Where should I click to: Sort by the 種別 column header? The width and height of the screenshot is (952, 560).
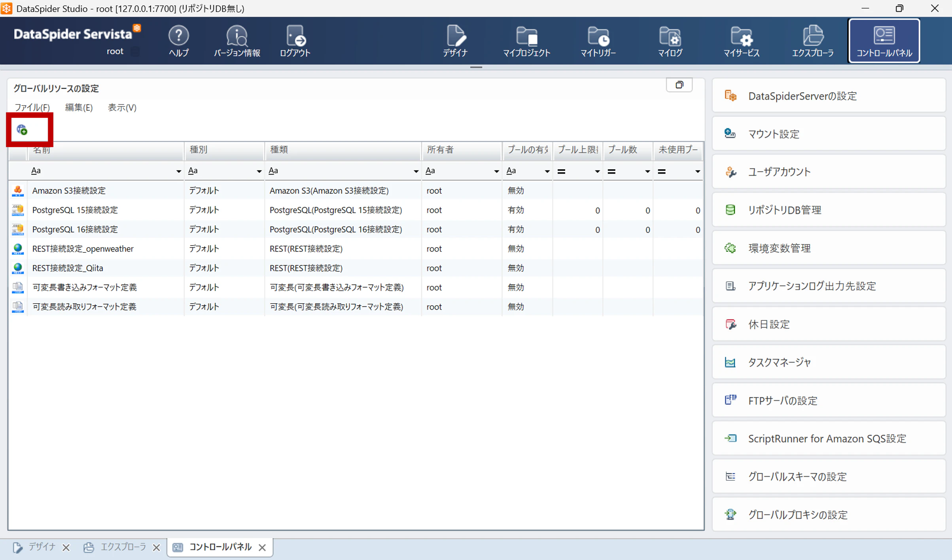pos(225,150)
